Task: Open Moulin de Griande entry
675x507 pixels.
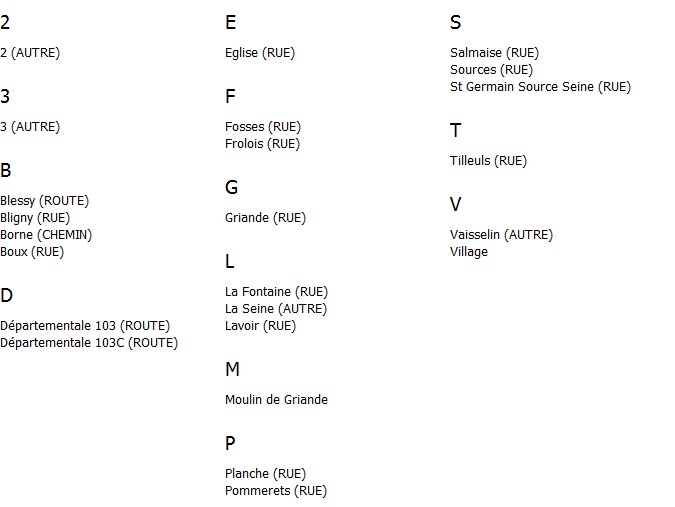Action: point(276,400)
